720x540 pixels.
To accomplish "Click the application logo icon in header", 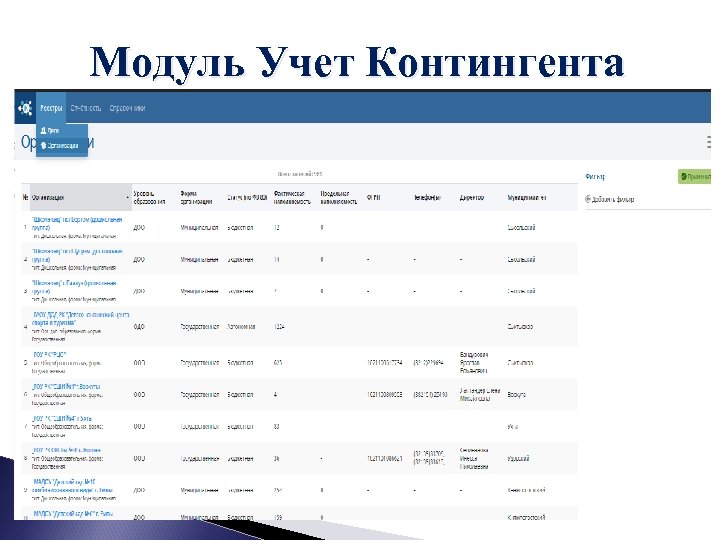I will click(25, 108).
